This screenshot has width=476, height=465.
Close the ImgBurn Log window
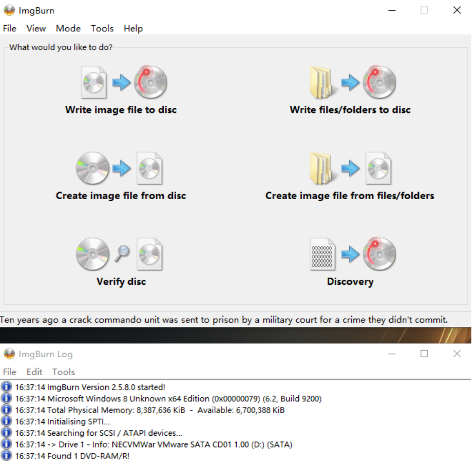457,354
